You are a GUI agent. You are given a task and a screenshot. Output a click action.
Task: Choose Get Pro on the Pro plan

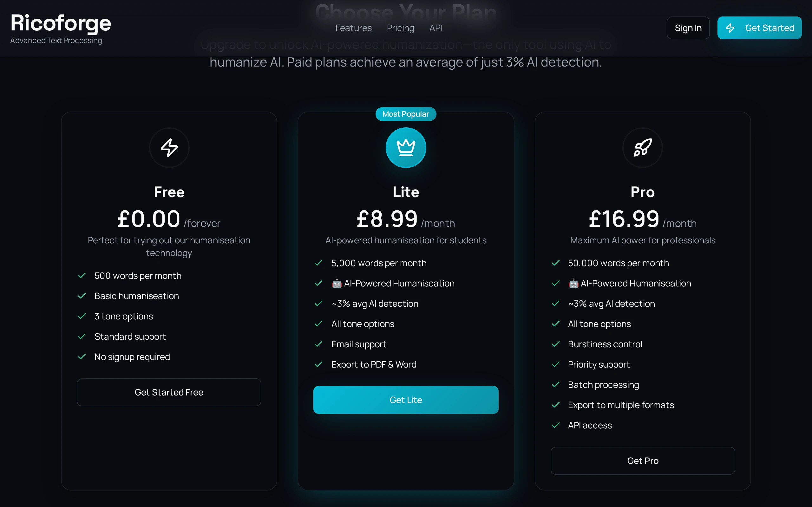[642, 460]
